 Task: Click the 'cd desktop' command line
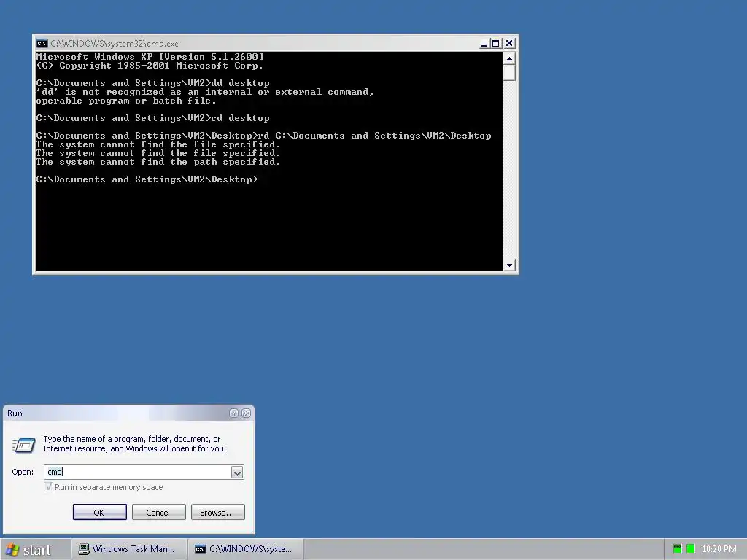coord(153,118)
